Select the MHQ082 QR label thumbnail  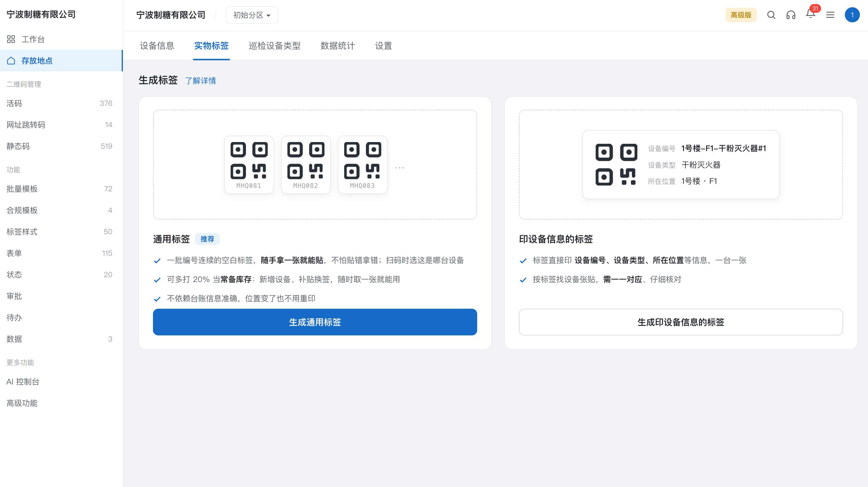pyautogui.click(x=306, y=165)
